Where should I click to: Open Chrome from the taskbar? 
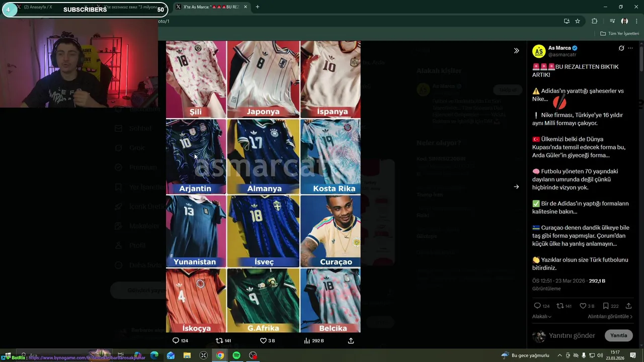(x=220, y=355)
